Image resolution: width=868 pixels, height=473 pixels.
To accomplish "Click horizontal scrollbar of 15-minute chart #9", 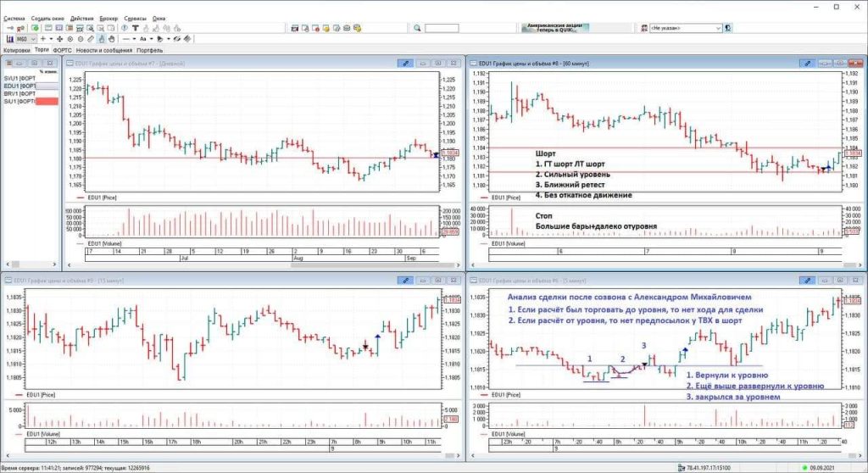I will tap(232, 456).
